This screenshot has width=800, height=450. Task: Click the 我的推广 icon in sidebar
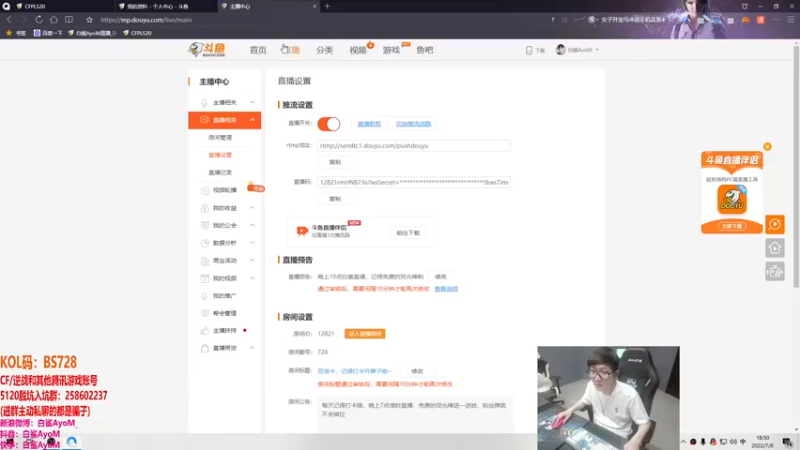205,296
